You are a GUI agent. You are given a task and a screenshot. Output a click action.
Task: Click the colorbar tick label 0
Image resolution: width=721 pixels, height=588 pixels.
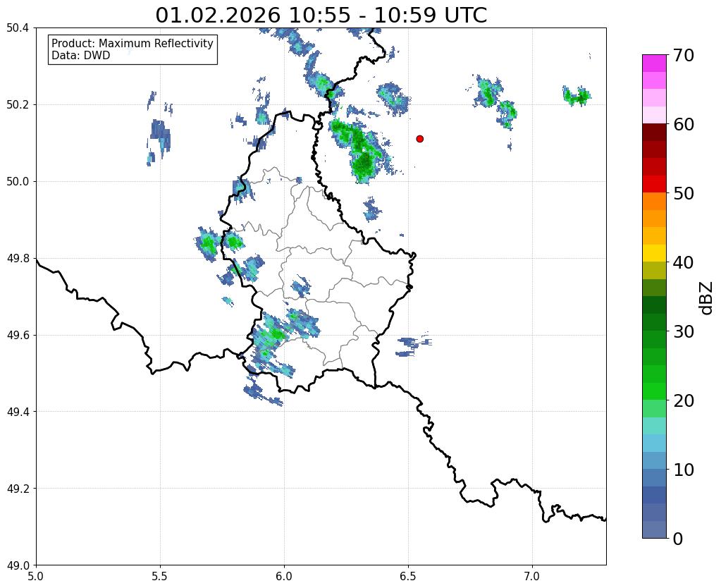pos(678,539)
